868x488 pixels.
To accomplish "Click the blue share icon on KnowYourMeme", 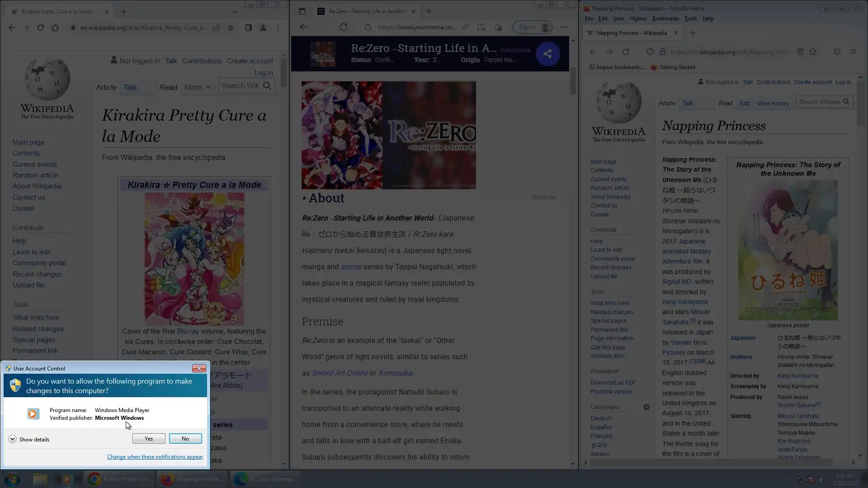I will pos(547,54).
